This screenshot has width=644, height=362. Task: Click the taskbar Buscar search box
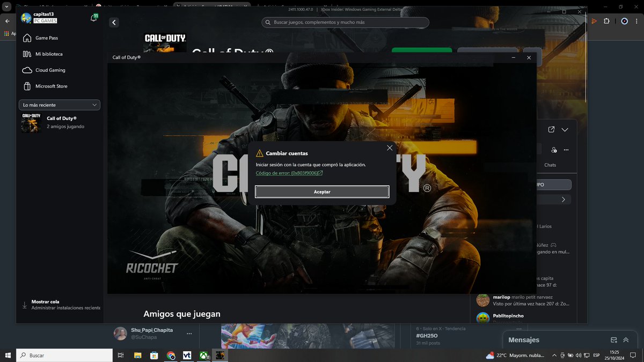coord(64,355)
